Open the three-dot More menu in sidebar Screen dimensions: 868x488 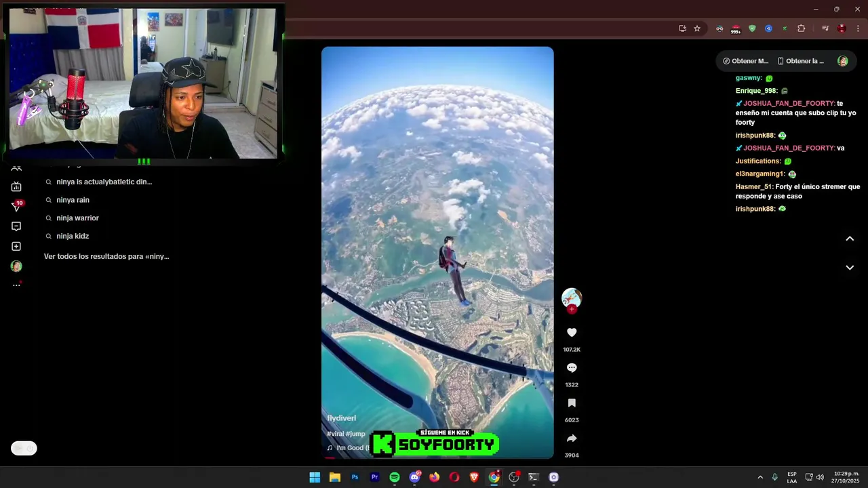(x=16, y=285)
